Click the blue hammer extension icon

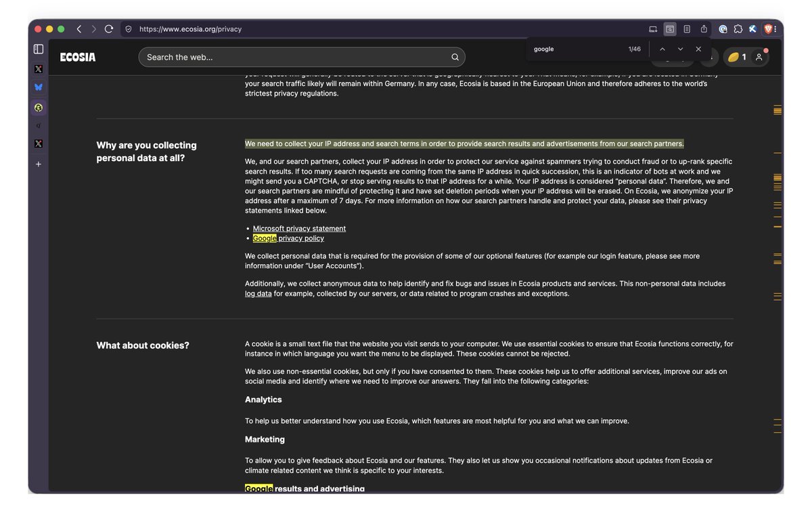pos(752,29)
